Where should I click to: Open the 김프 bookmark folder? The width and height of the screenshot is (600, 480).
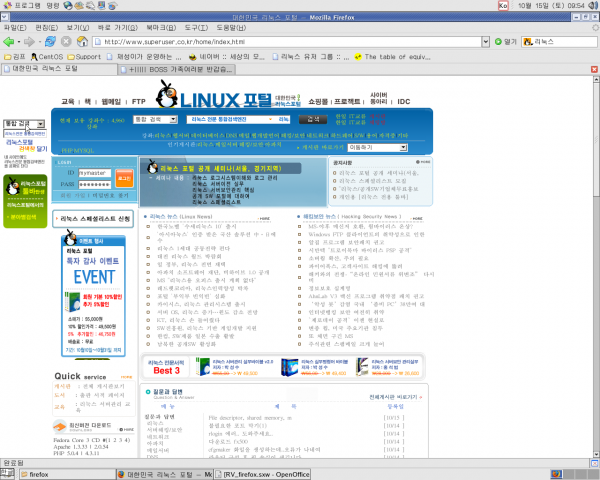coord(15,57)
